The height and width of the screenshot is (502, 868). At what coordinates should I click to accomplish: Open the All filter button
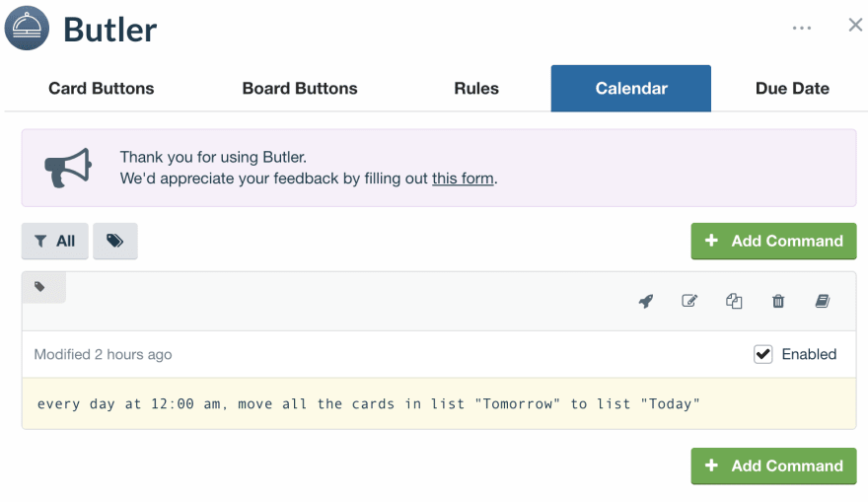pyautogui.click(x=55, y=241)
